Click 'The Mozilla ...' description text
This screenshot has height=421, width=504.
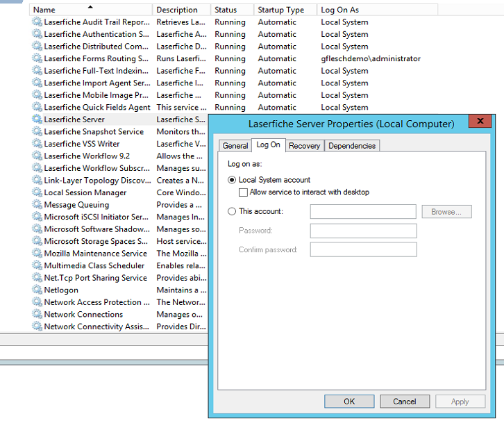click(182, 254)
